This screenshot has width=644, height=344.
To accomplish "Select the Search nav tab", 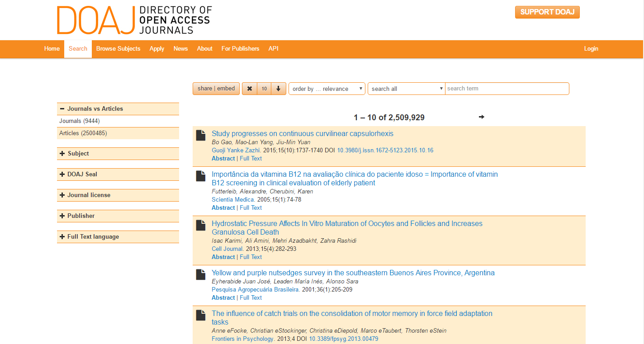I will pos(78,49).
